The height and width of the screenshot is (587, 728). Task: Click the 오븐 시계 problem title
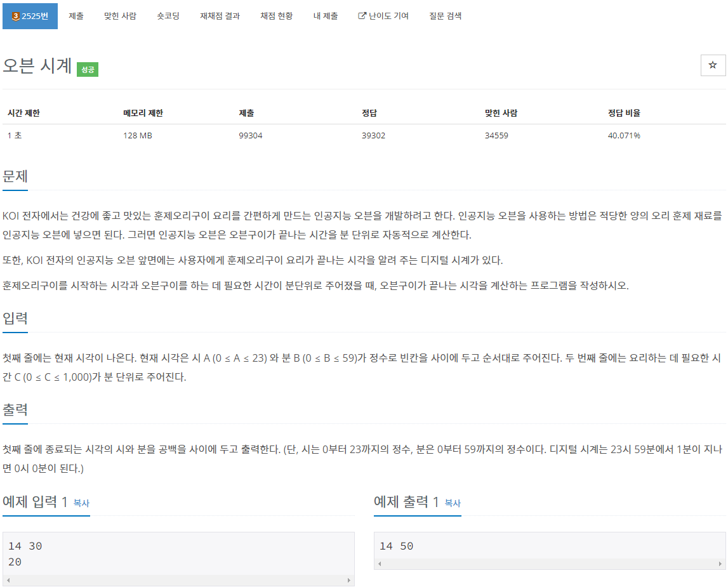coord(37,65)
